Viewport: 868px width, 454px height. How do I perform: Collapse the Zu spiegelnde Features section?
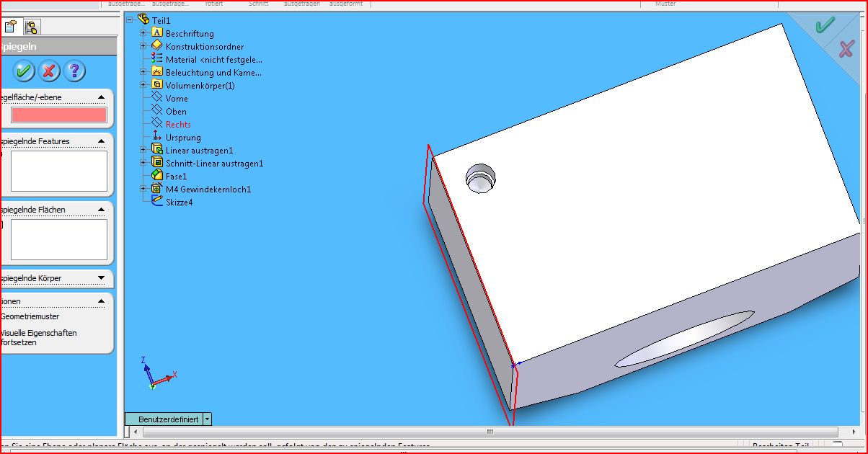(x=101, y=141)
